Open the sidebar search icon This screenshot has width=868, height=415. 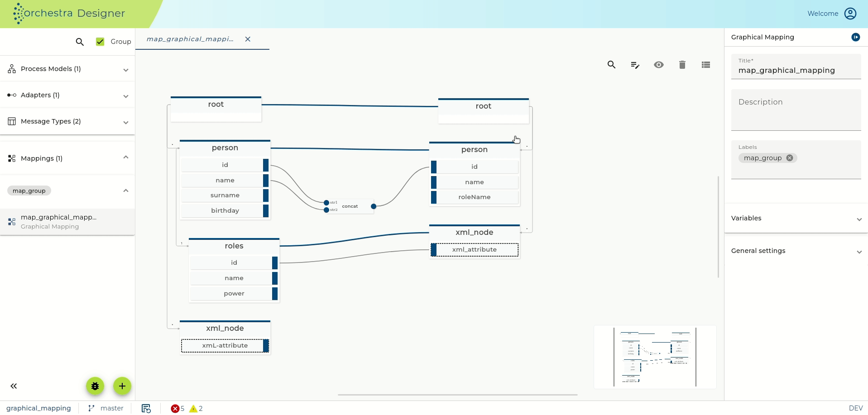point(80,42)
